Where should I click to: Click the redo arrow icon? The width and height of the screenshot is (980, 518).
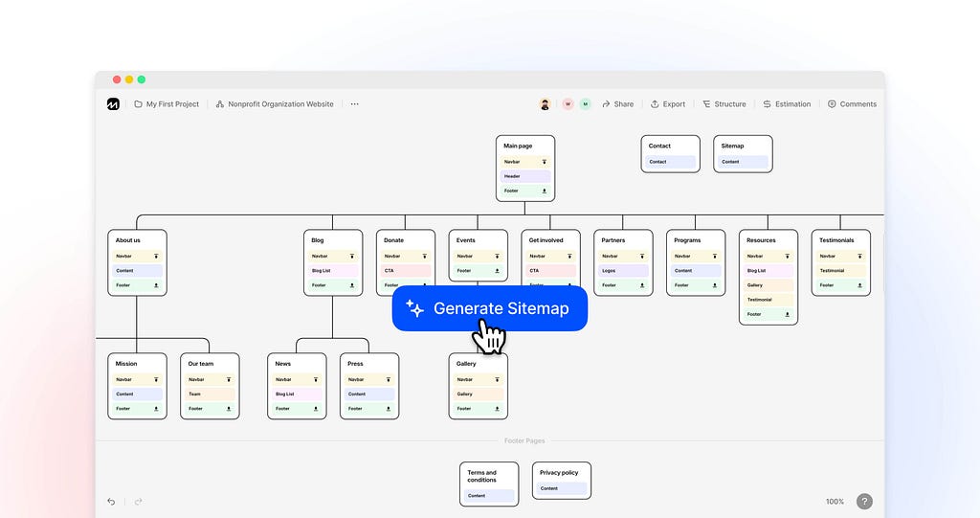pyautogui.click(x=138, y=502)
